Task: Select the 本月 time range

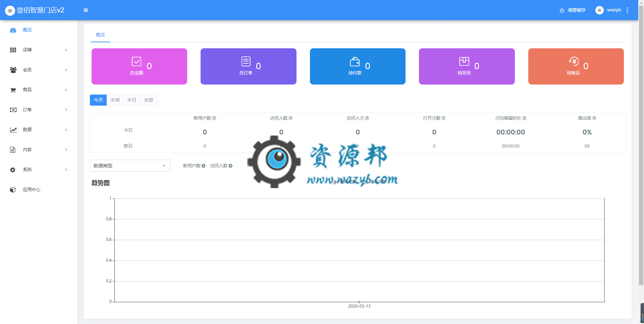Action: tap(132, 100)
